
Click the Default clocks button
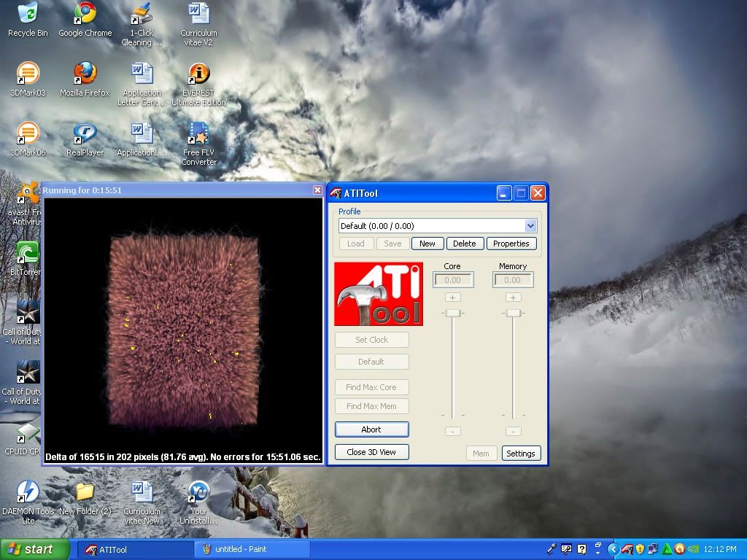(x=371, y=362)
